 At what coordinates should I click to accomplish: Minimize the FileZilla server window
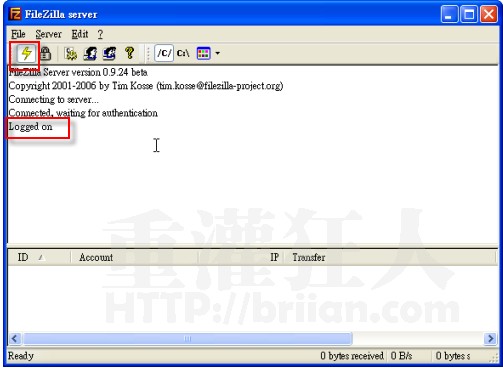pos(449,14)
